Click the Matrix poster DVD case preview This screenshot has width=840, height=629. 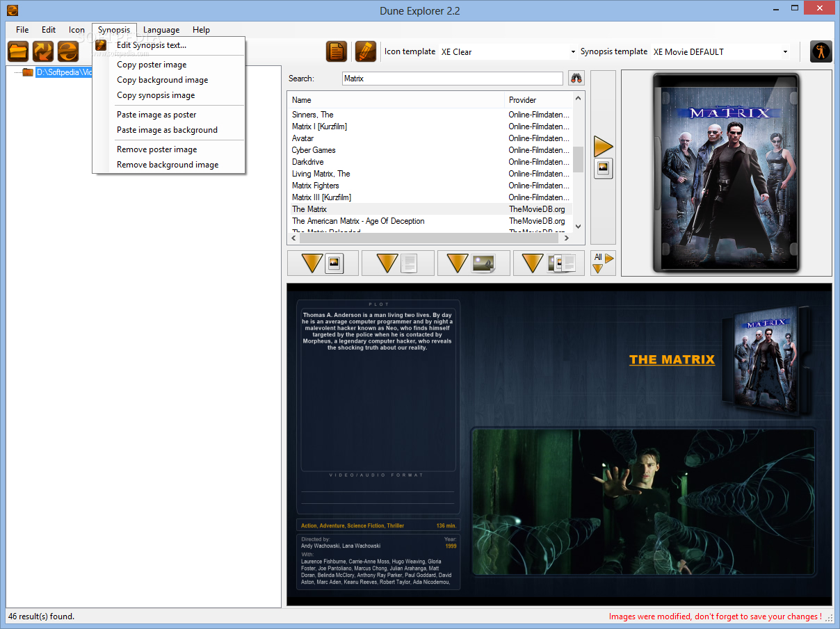coord(726,172)
